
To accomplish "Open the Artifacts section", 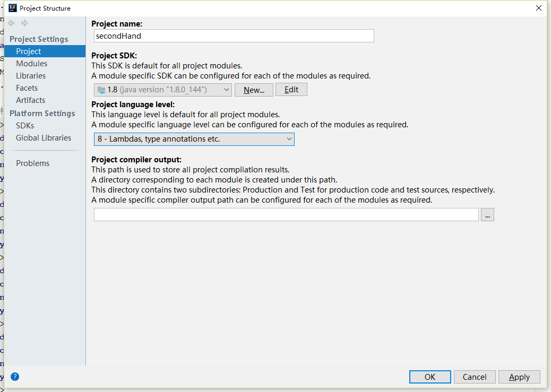I will pyautogui.click(x=30, y=100).
